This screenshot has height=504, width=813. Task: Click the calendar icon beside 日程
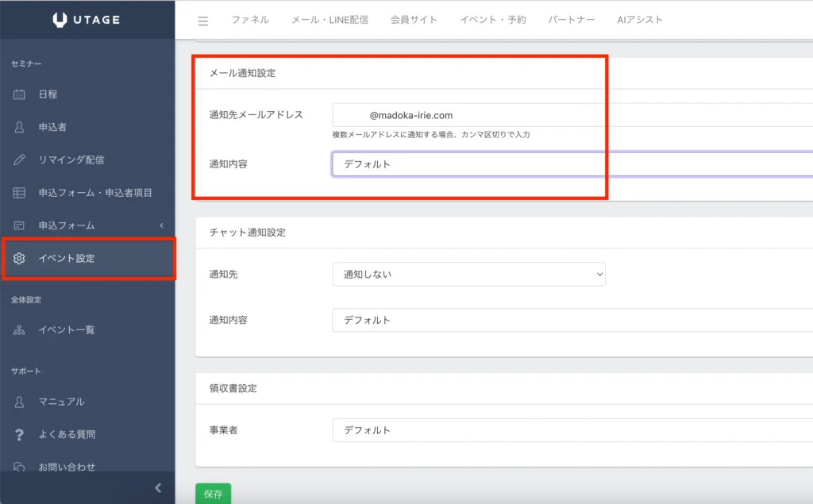[x=19, y=94]
